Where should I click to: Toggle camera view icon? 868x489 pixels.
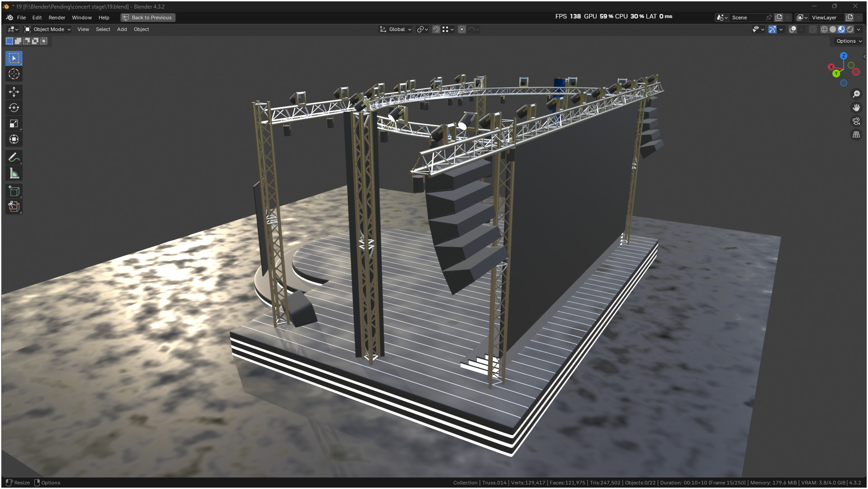click(856, 121)
